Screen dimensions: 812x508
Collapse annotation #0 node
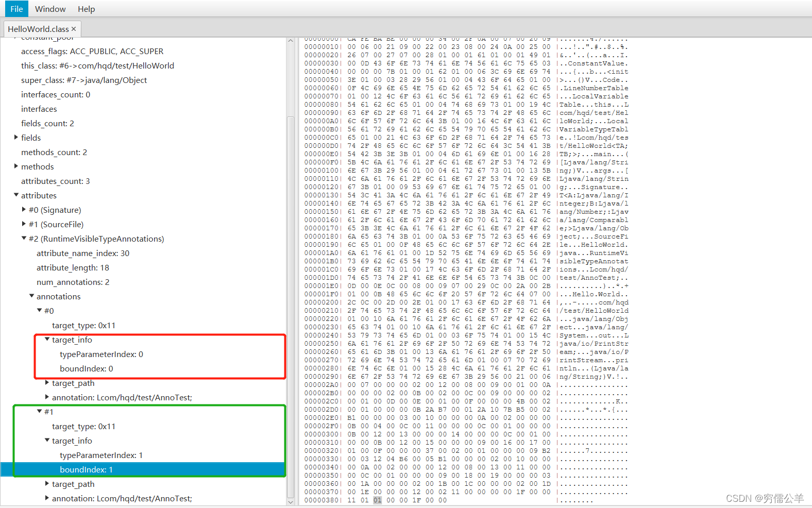coord(39,311)
